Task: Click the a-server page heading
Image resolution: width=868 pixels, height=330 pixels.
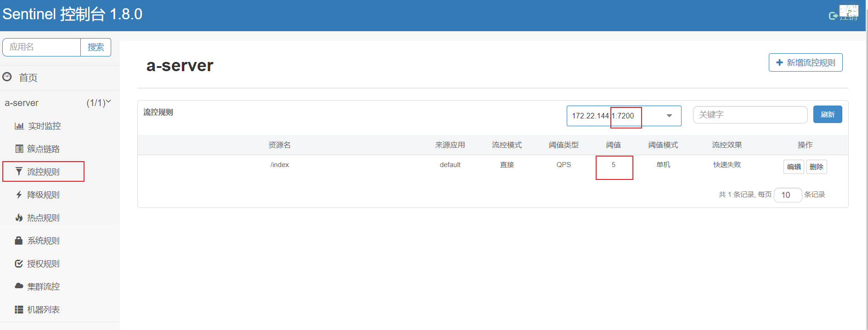Action: 180,66
